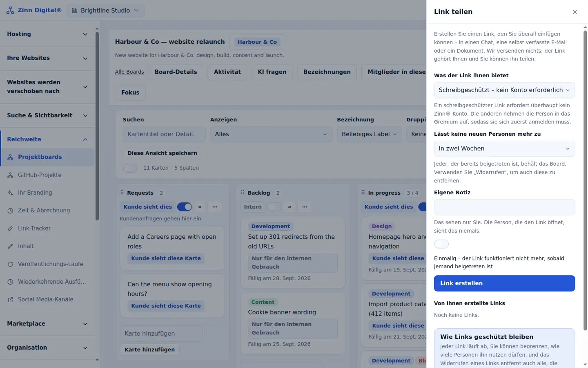Open the Schreibgeschützt link permission dropdown

pyautogui.click(x=504, y=90)
